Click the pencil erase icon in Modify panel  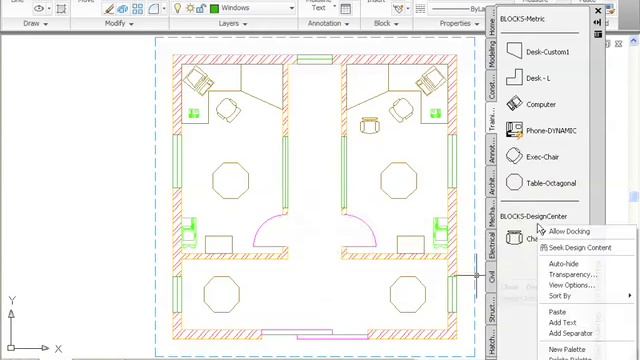point(109,9)
